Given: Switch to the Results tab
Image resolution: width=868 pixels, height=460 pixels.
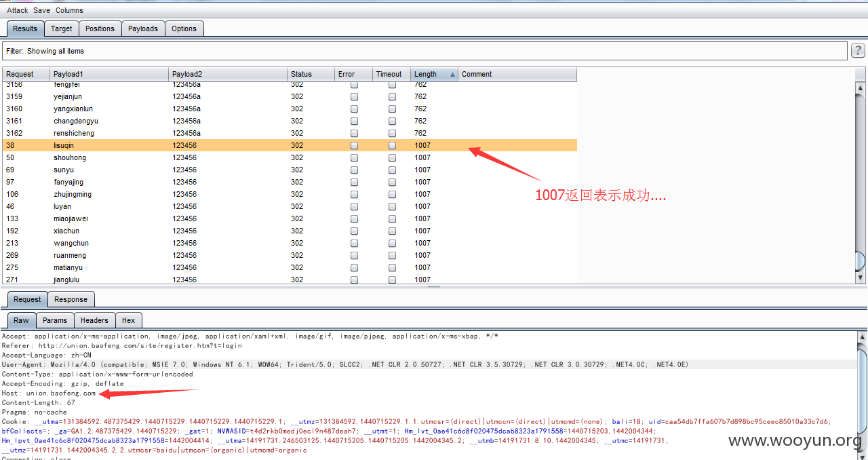Looking at the screenshot, I should tap(25, 28).
